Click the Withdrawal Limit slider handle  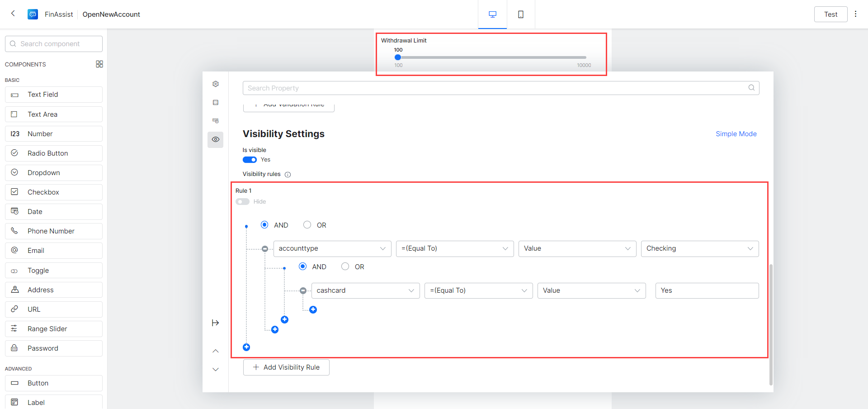[398, 57]
